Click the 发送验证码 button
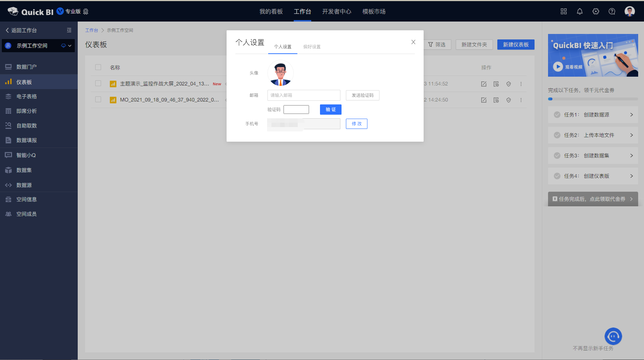 point(362,95)
